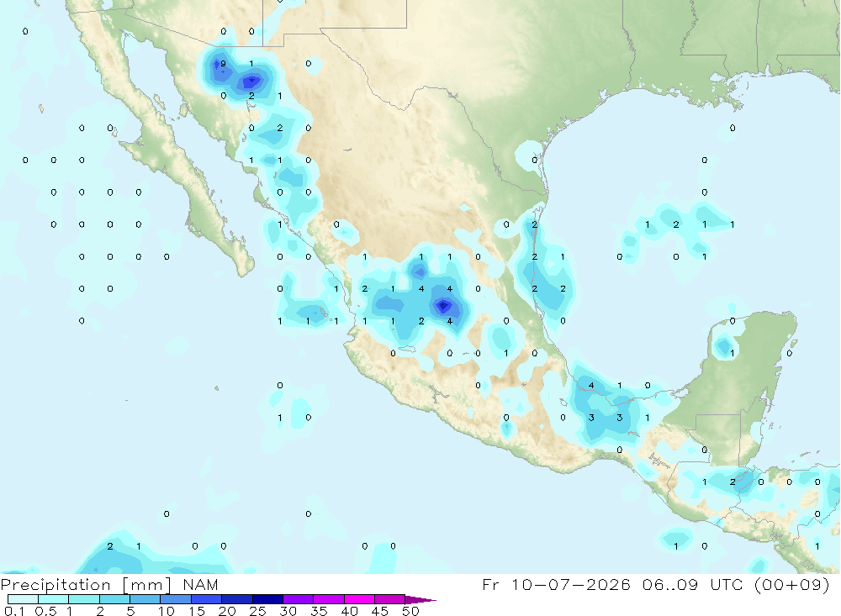This screenshot has height=616, width=841.
Task: Select the small blue rain spot on the Yucatan Peninsula
Action: click(x=724, y=345)
